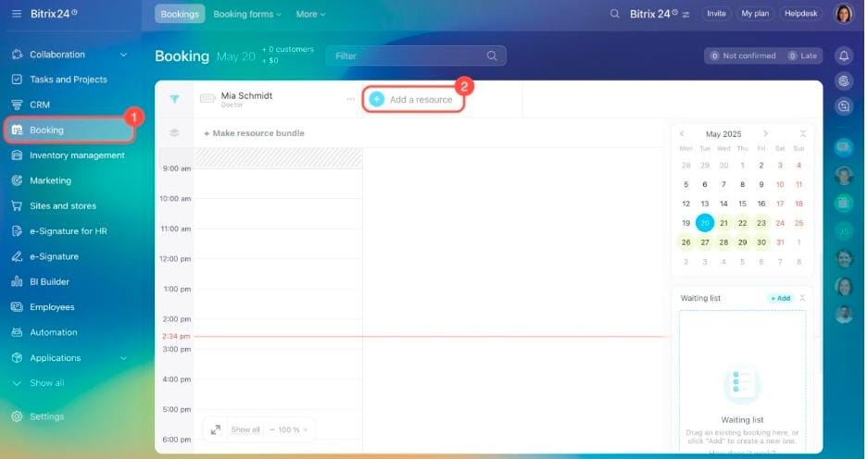Collapse the May 2025 calendar panel
The image size is (868, 459).
(802, 134)
